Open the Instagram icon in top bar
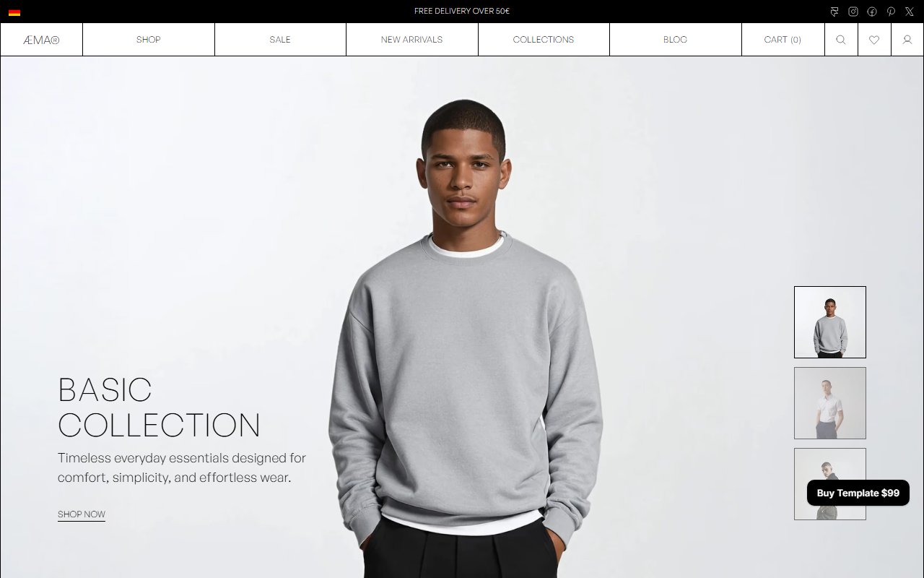 click(853, 12)
